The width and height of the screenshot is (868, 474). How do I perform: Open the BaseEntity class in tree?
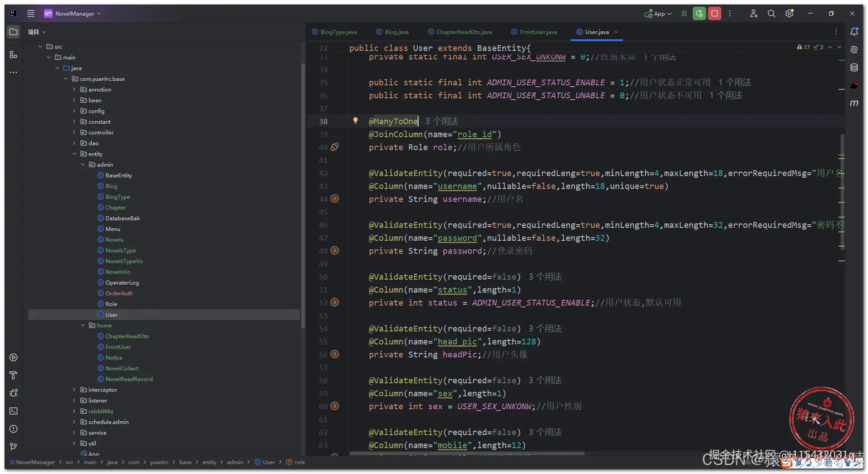pos(119,175)
